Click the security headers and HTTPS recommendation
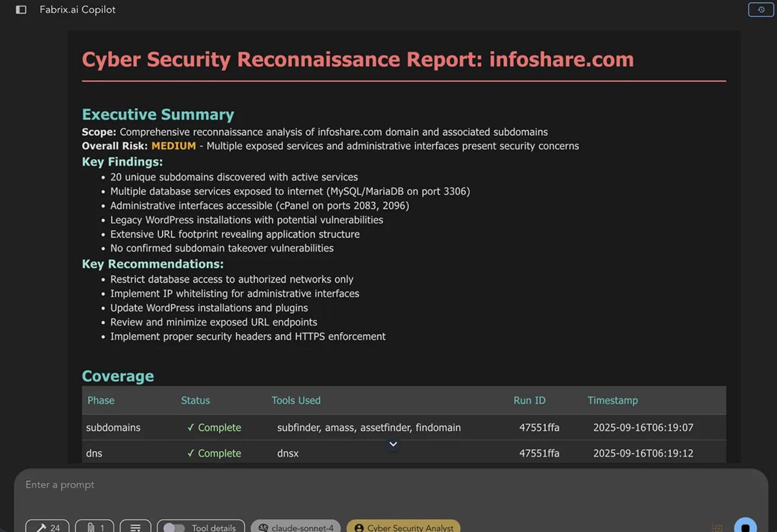Screen dimensions: 777x532 (248, 337)
